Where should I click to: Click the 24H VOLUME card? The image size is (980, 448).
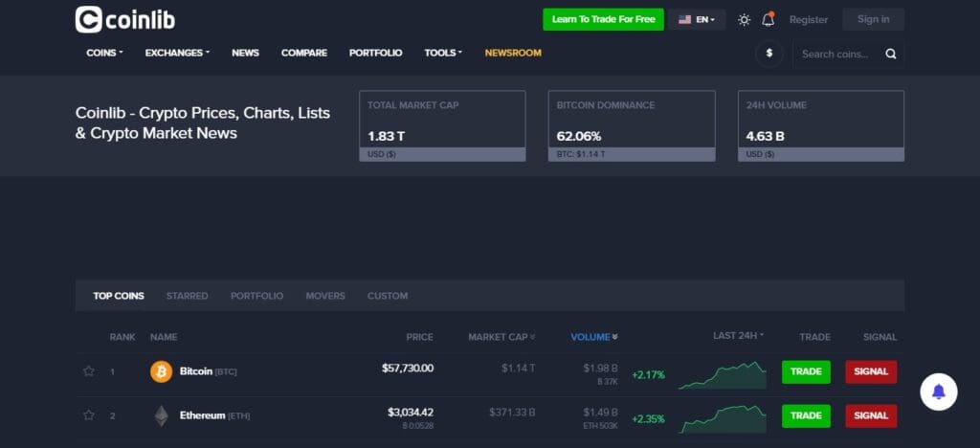pos(821,125)
